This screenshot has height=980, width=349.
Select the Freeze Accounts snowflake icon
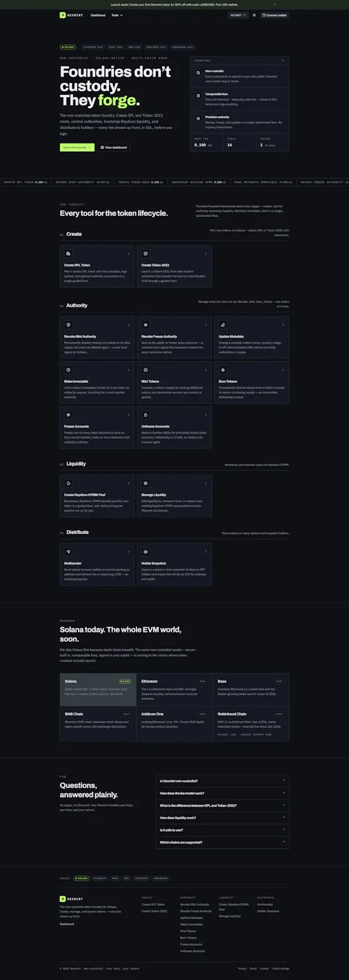(69, 415)
